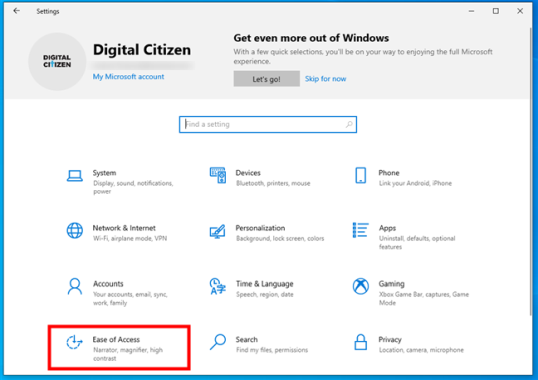Click 'Background, lock screen, colors' description

coord(280,238)
